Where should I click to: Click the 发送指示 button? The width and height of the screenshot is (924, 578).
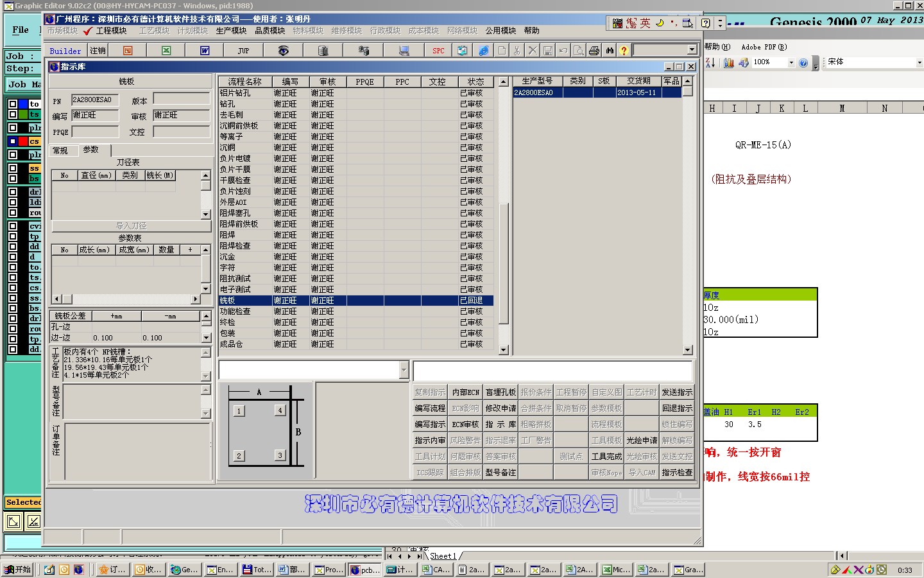677,392
